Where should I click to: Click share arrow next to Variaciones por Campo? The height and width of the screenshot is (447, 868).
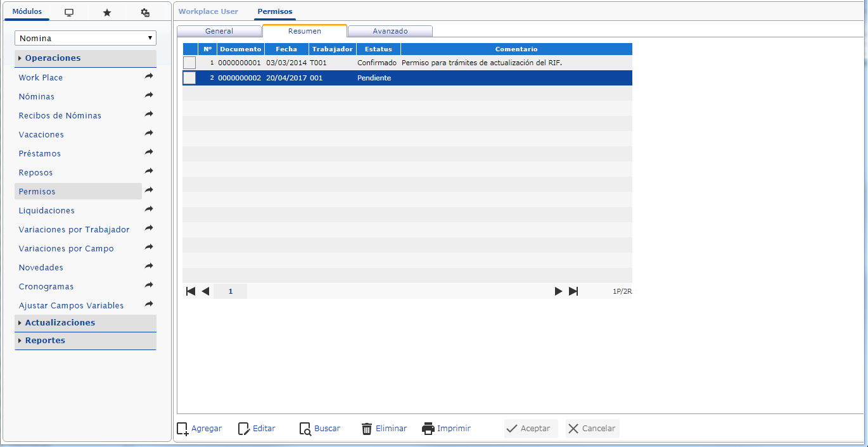pos(149,248)
